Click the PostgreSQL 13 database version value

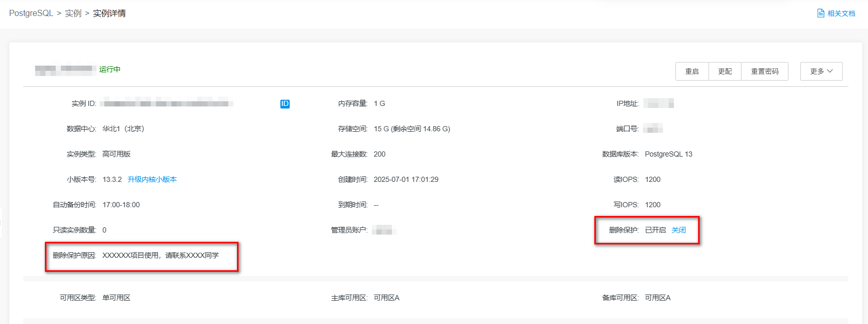point(668,154)
